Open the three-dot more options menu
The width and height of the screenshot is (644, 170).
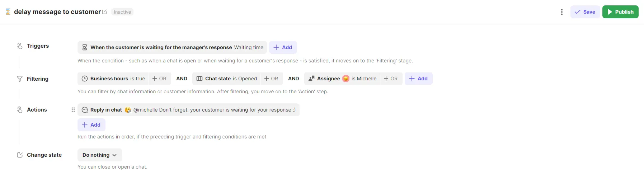point(561,12)
